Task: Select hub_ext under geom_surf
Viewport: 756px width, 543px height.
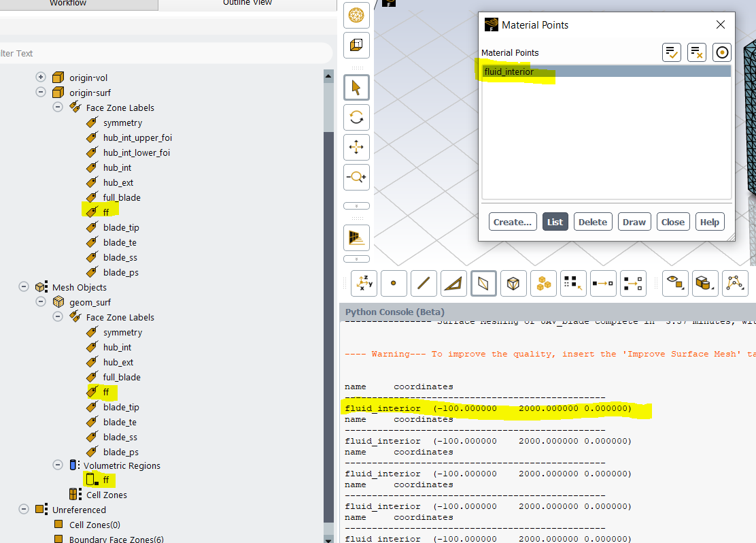Action: [118, 362]
